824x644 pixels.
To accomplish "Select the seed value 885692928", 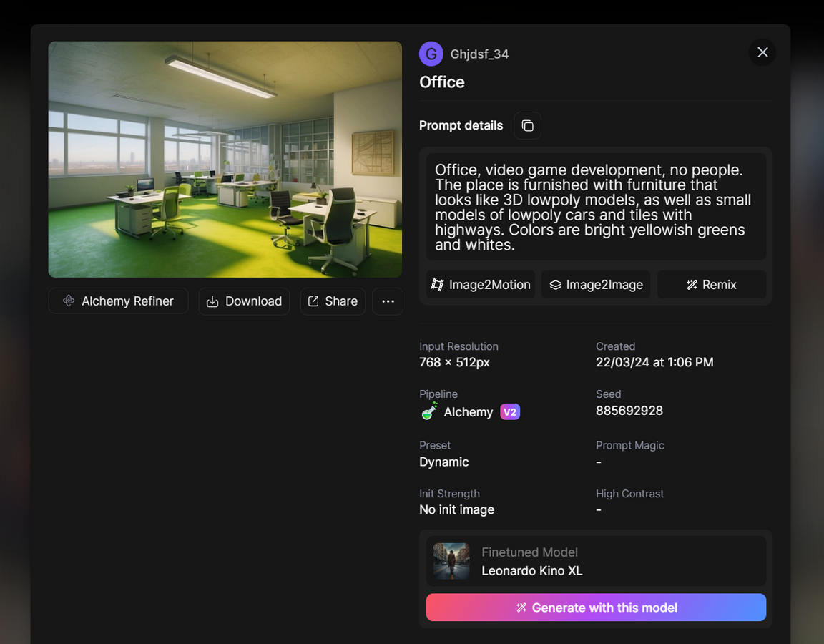I will (x=629, y=411).
